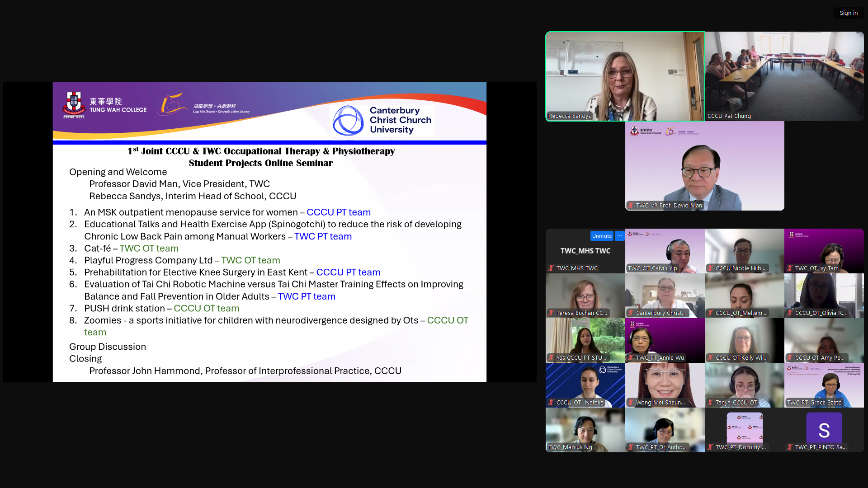Click muted mic icon on TWC_PT_Dorothy tile
This screenshot has width=868, height=488.
click(x=711, y=447)
